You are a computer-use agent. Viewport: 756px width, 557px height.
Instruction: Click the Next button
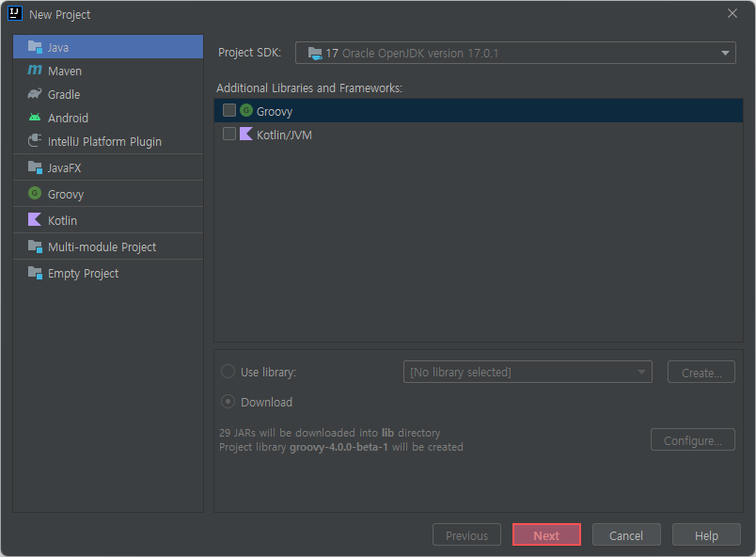point(546,534)
